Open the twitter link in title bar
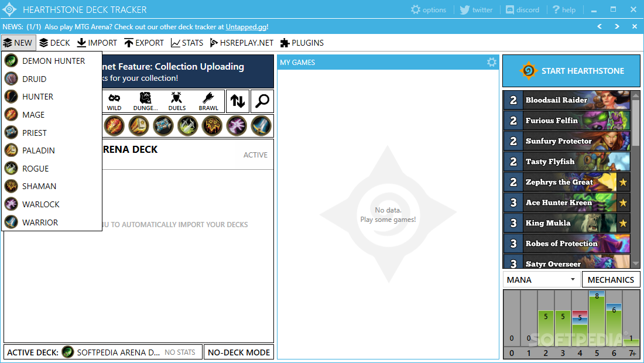644x363 pixels. 476,9
